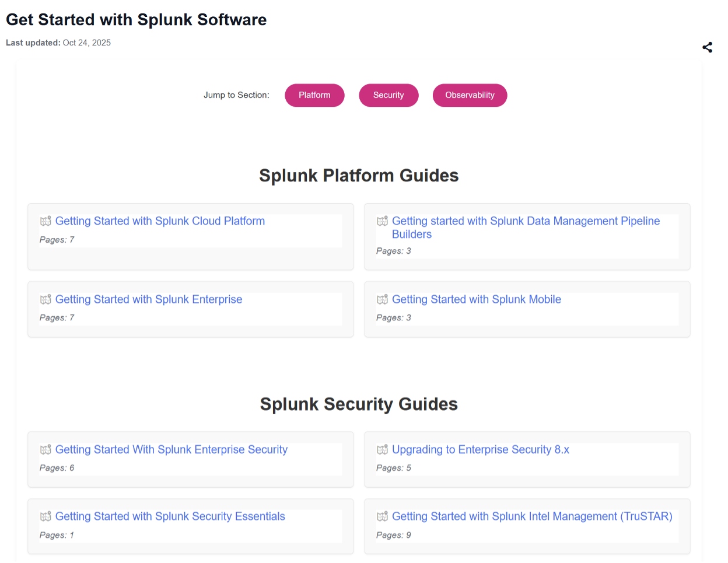Click map icon beside Upgrading to Enterprise Security

[x=382, y=450]
